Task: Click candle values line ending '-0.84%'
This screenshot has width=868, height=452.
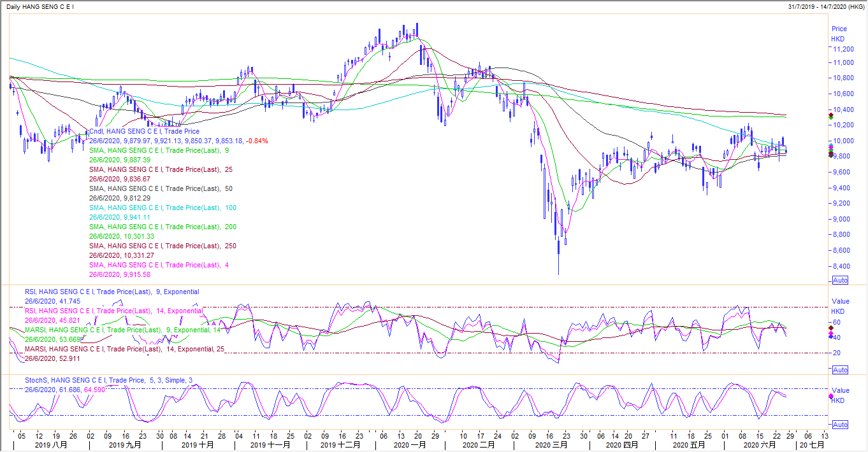Action: click(x=178, y=141)
